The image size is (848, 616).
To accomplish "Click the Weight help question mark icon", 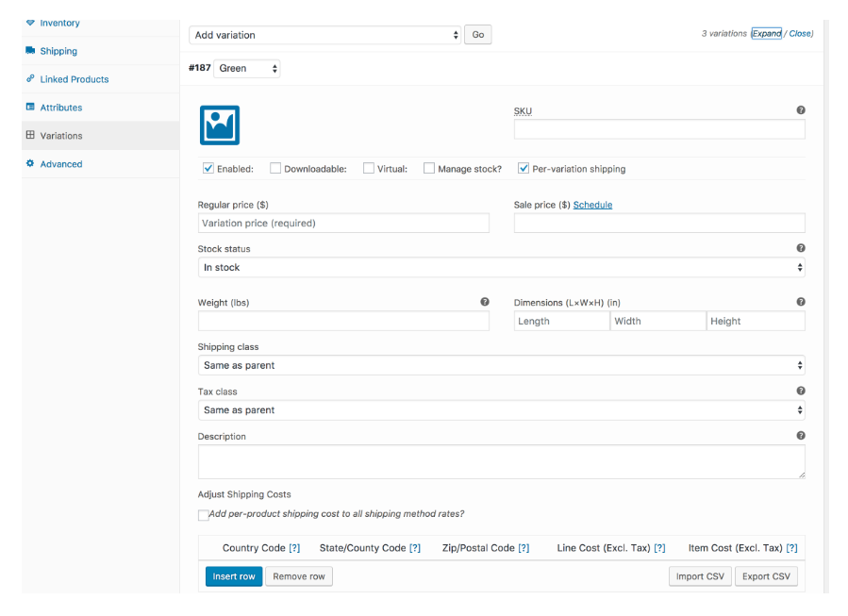I will coord(485,302).
